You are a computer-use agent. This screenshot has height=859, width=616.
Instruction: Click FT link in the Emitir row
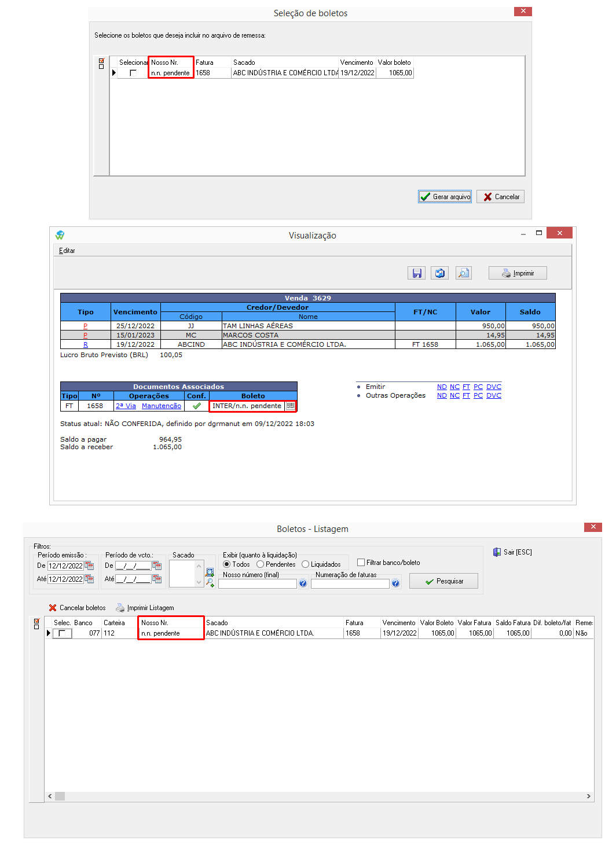[x=466, y=387]
